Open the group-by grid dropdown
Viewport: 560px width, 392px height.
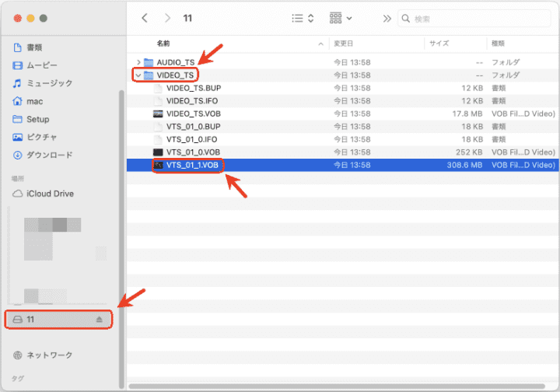tap(341, 18)
